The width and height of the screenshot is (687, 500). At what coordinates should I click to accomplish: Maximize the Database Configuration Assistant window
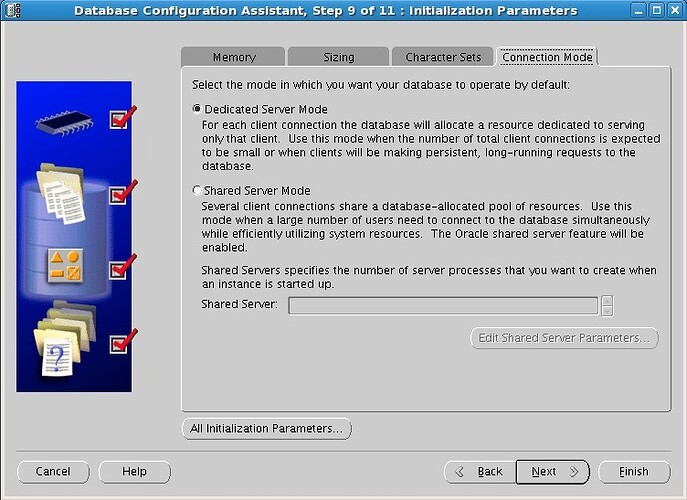pos(657,10)
